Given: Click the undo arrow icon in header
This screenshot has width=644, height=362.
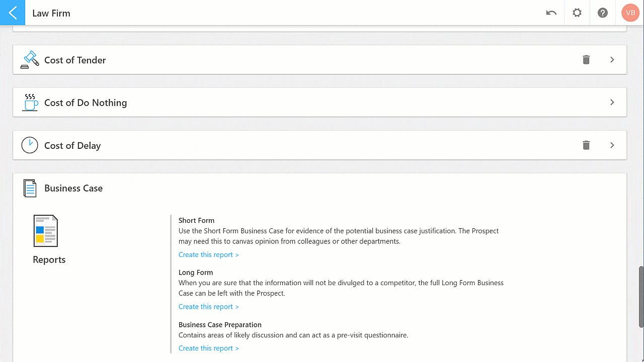Looking at the screenshot, I should pyautogui.click(x=551, y=13).
